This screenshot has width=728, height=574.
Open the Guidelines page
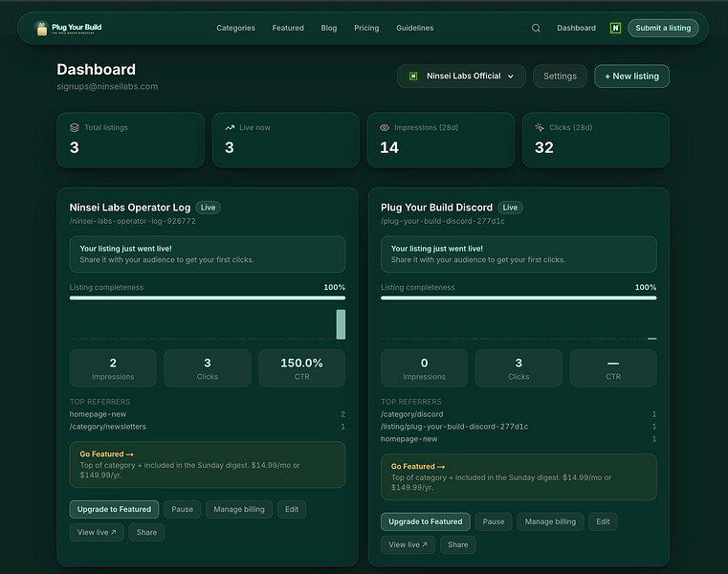click(x=414, y=28)
